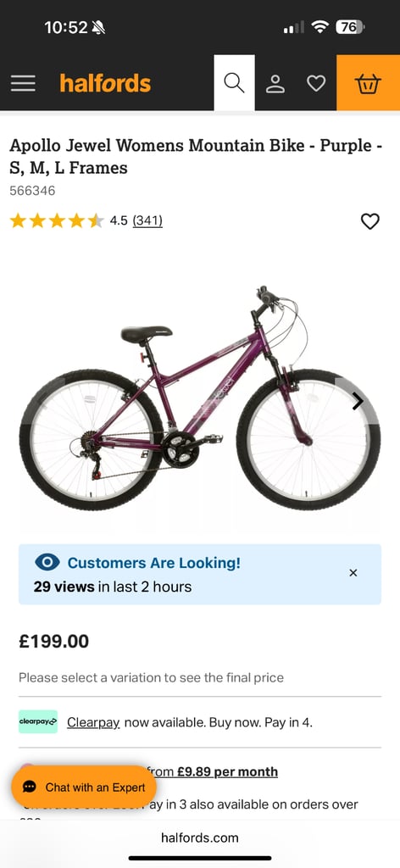Add bike to favourites via heart
The width and height of the screenshot is (400, 868).
click(x=370, y=221)
